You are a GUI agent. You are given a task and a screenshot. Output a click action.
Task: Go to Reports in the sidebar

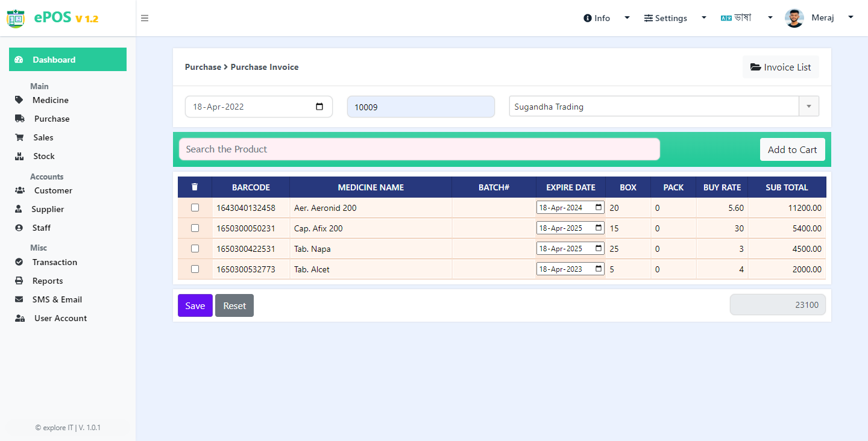coord(48,281)
